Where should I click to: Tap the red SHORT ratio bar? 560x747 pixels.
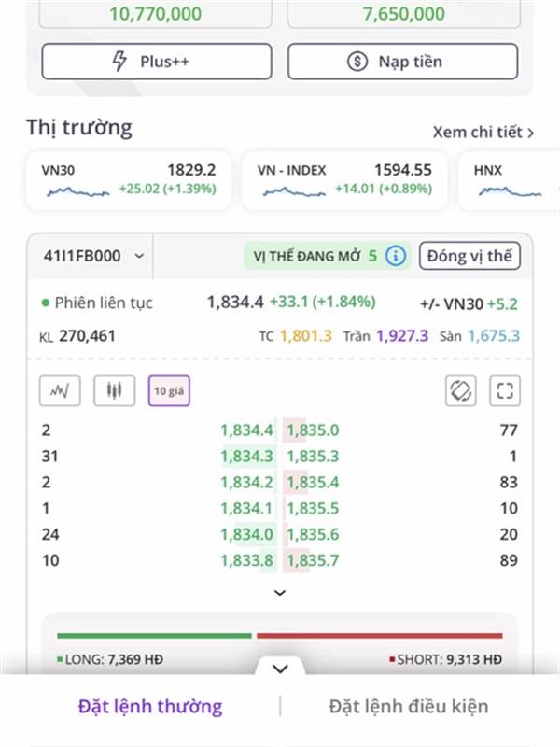click(x=380, y=636)
